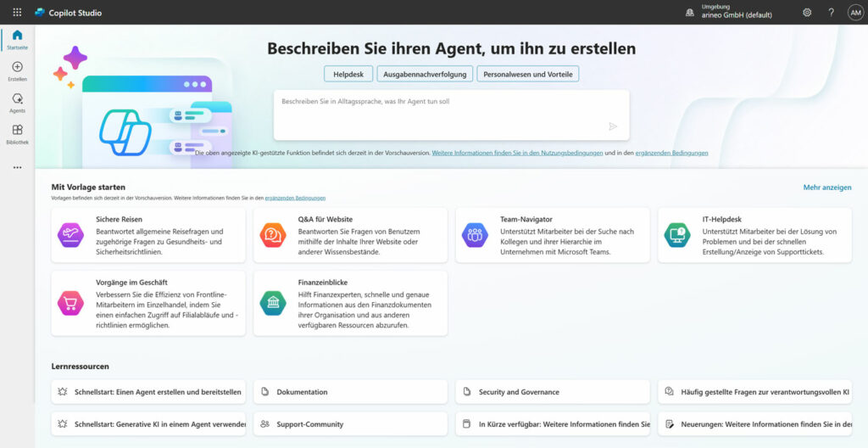Open Neuerungen: Weitere Informationen resource label
The height and width of the screenshot is (448, 868).
click(x=766, y=424)
